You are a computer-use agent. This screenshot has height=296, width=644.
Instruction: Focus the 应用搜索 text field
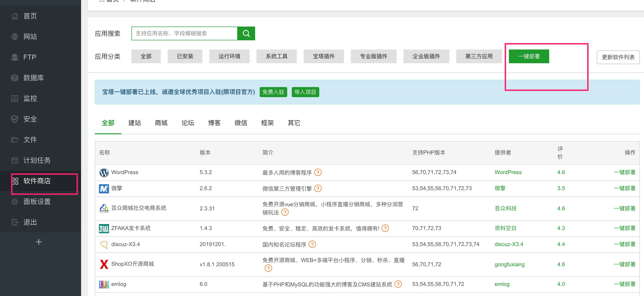tap(185, 33)
